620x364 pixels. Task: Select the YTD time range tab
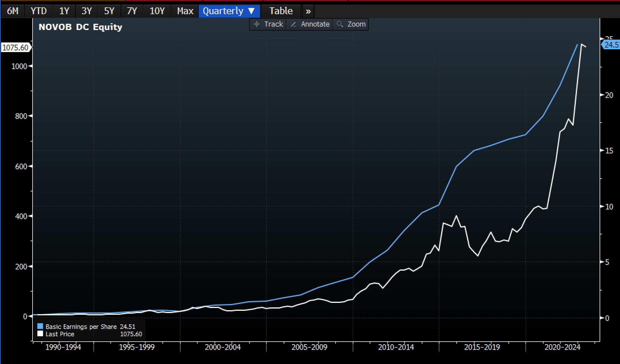click(39, 11)
